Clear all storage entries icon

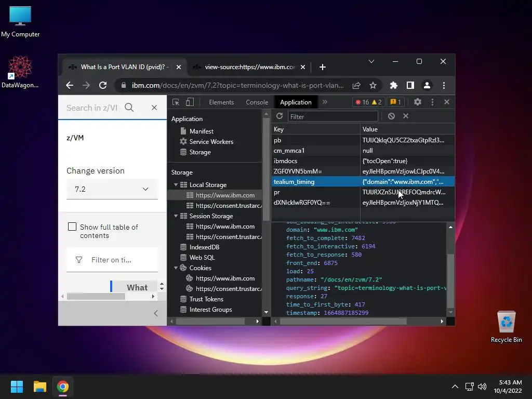[x=391, y=116]
